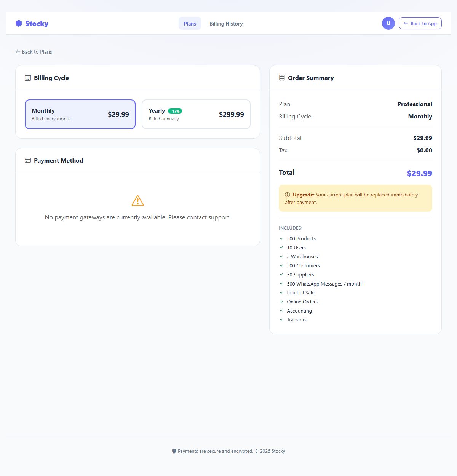The height and width of the screenshot is (476, 457).
Task: Click the checkmark beside Accounting
Action: point(281,311)
